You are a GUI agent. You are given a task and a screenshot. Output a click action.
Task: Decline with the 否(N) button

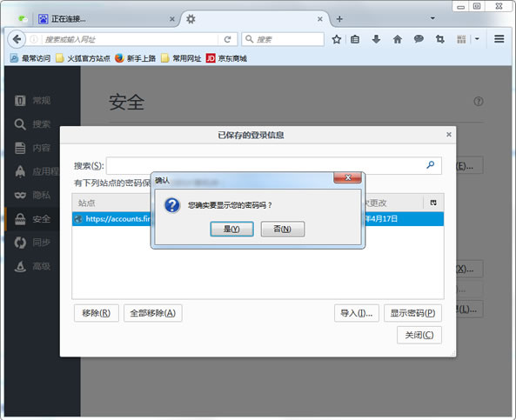coord(283,229)
